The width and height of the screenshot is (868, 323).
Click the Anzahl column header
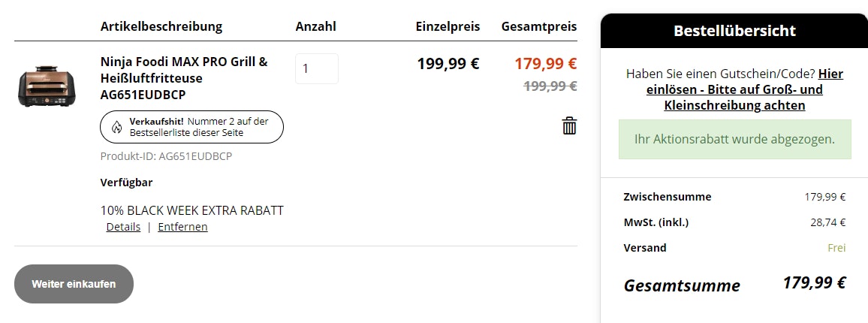pos(315,26)
